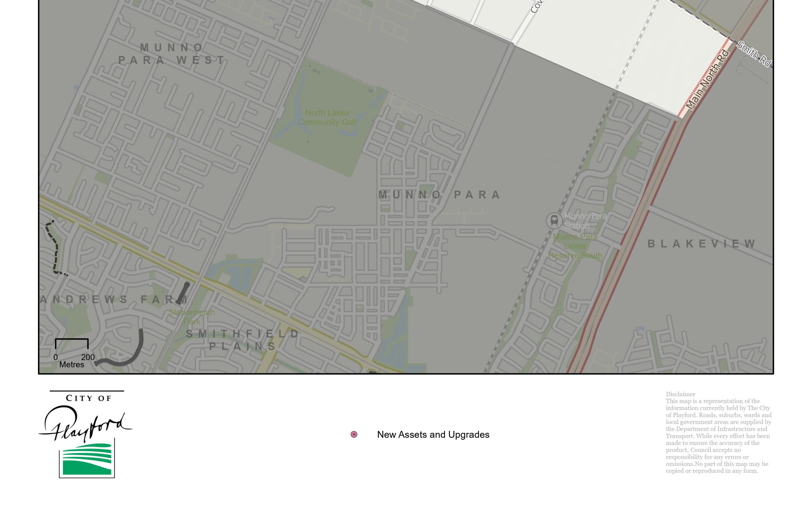Click the Metres scale unit label
Image resolution: width=812 pixels, height=517 pixels.
pos(71,364)
